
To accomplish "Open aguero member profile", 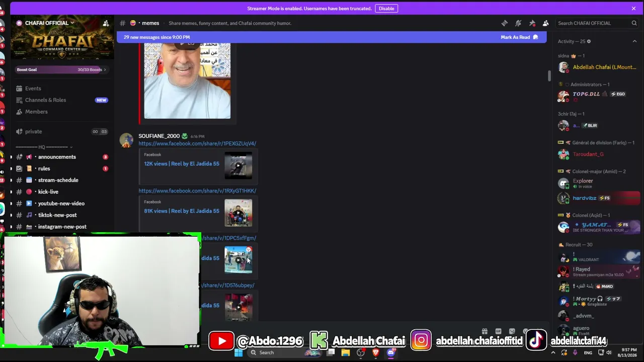I will 599,329.
